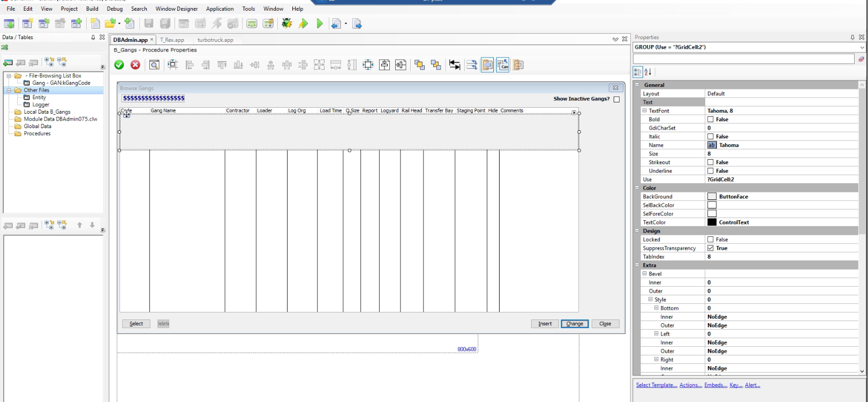Click the green checkmark save-and-close icon

click(119, 65)
